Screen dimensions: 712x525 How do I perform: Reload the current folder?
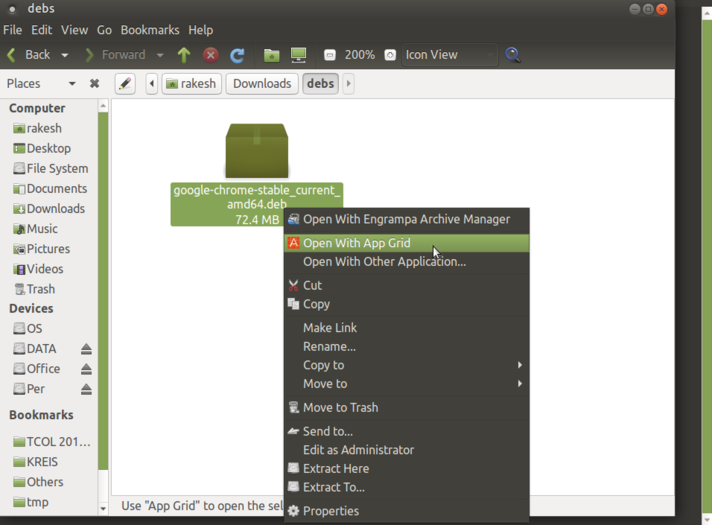point(237,55)
